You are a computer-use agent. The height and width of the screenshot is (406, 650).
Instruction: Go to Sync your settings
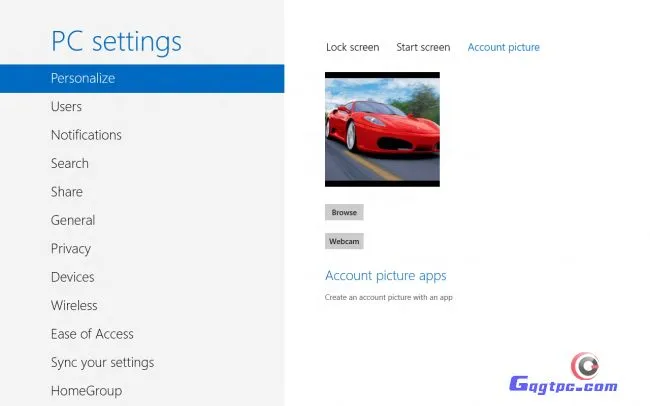point(102,363)
